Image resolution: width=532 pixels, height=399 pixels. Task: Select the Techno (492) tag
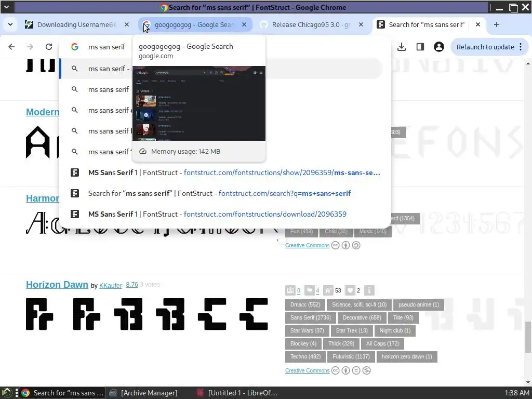click(x=305, y=356)
